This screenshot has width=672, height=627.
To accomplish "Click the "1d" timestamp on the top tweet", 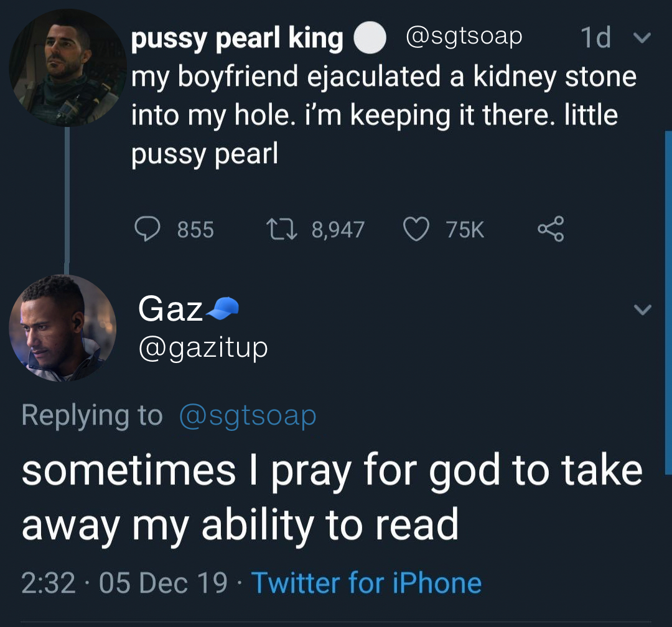I will [x=595, y=39].
